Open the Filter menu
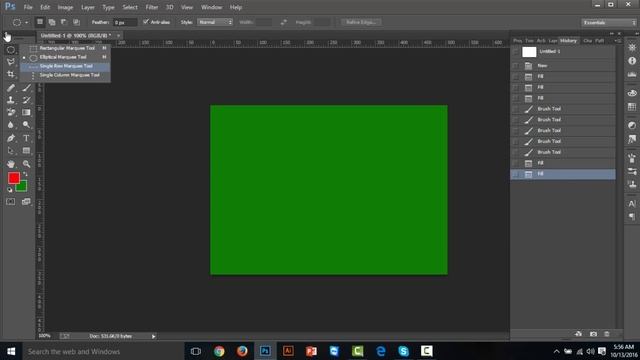 tap(152, 7)
